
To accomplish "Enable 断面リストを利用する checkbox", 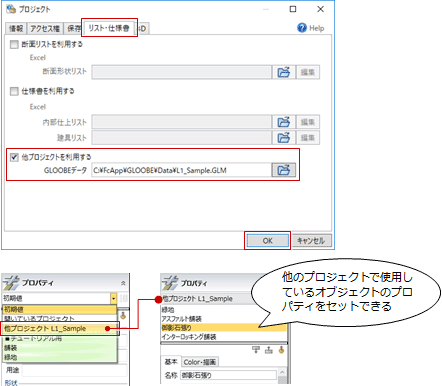I will [14, 44].
